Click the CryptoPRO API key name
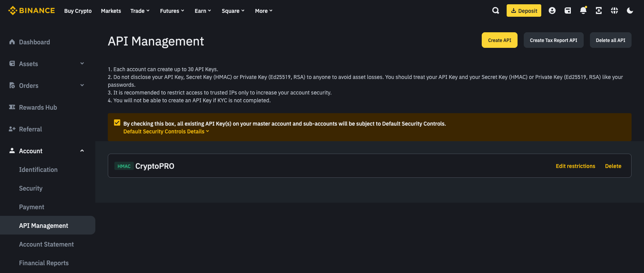This screenshot has width=644, height=273. [154, 166]
